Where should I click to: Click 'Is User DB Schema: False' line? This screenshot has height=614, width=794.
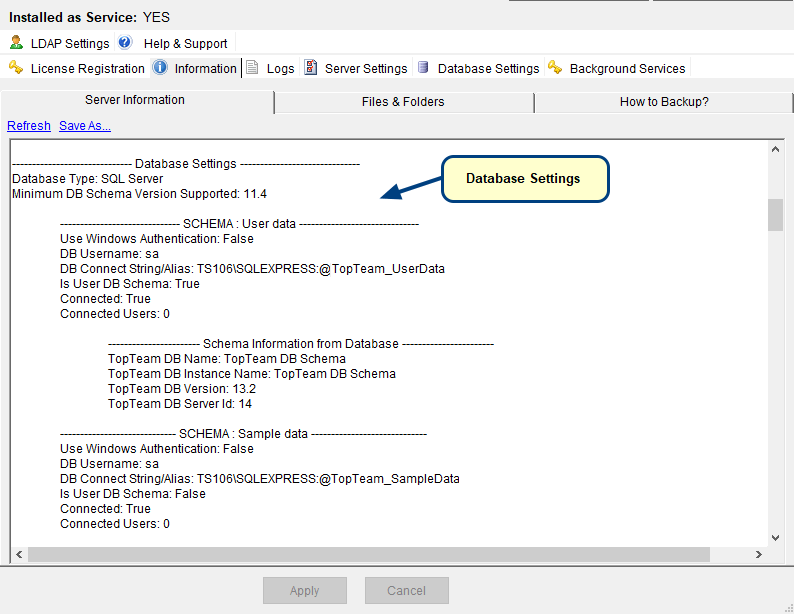(133, 494)
